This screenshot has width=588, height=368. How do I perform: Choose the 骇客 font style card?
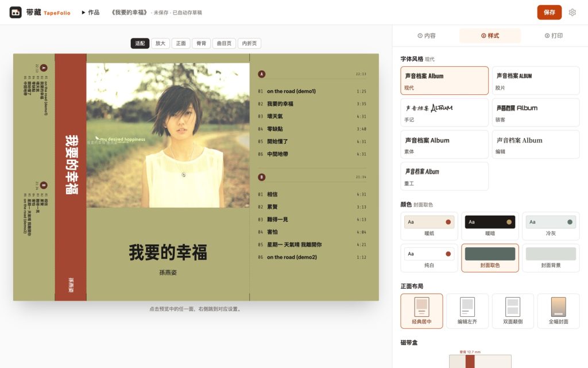(536, 112)
